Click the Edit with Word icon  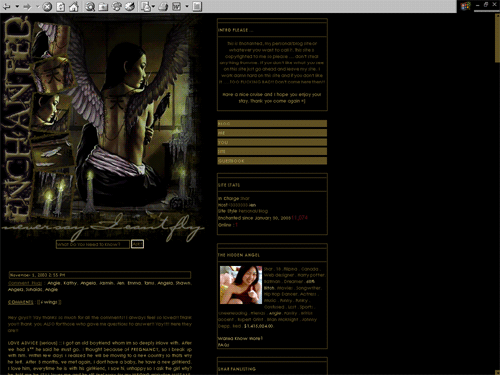click(177, 7)
